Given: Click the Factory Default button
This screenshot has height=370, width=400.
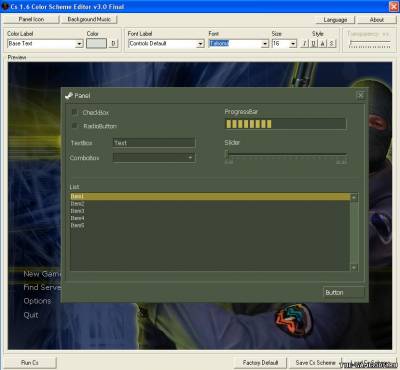Looking at the screenshot, I should (260, 363).
